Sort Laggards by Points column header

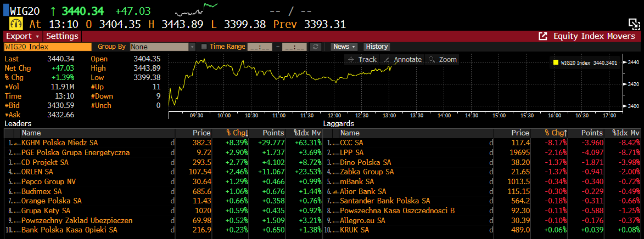[x=586, y=133]
